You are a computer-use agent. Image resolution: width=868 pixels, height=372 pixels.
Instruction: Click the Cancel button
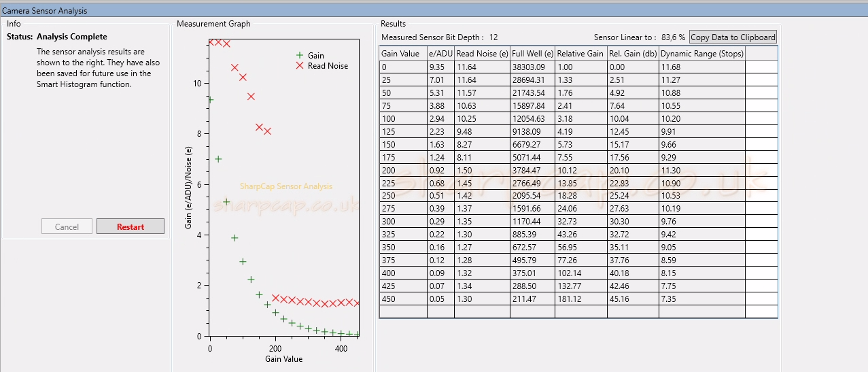(67, 226)
